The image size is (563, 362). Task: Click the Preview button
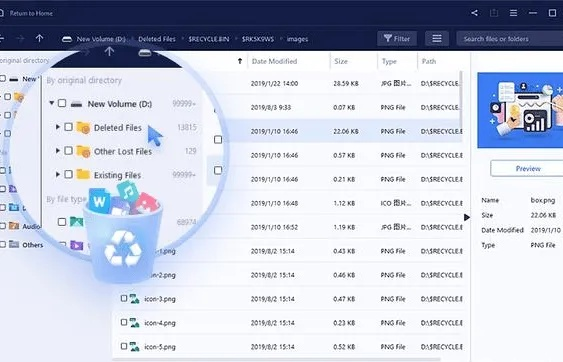pyautogui.click(x=527, y=168)
